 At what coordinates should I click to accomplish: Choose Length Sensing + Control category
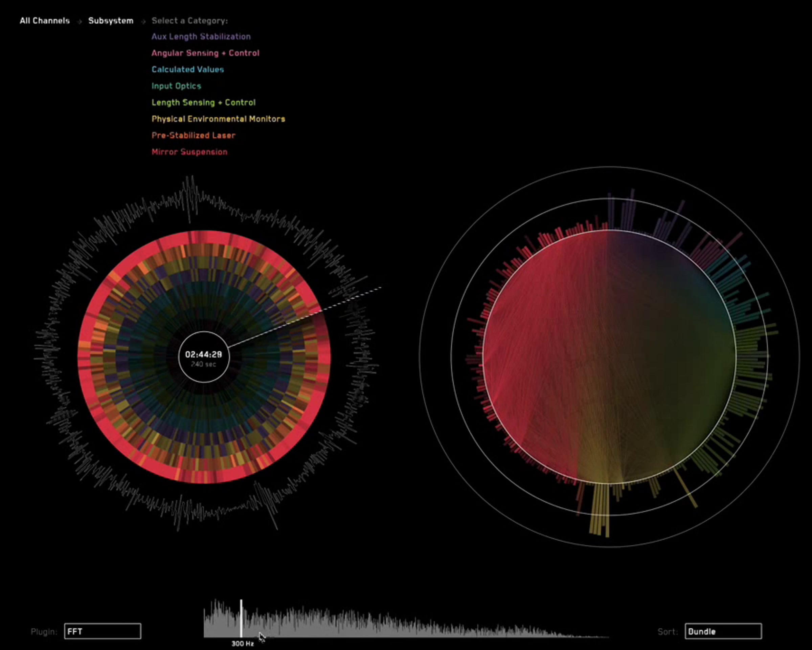(x=203, y=103)
